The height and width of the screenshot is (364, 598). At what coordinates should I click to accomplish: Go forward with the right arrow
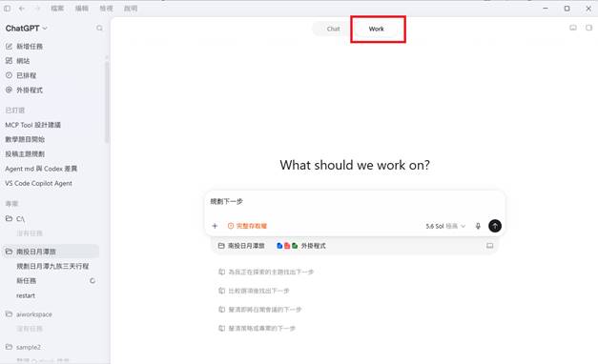[x=37, y=8]
